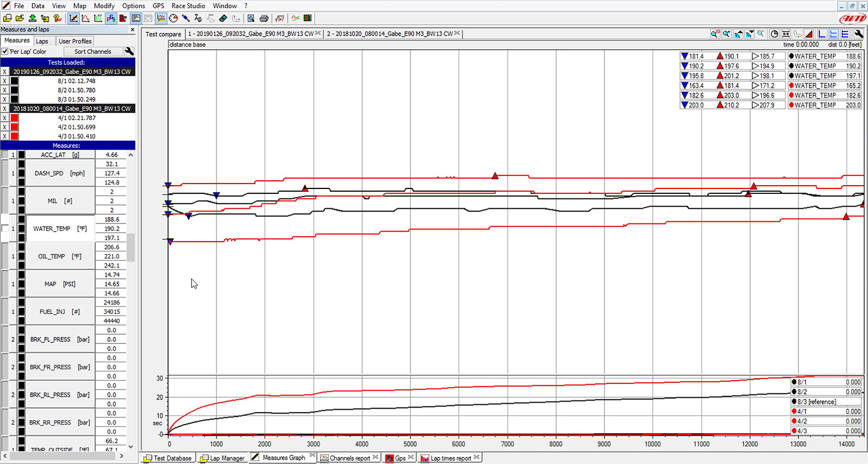Click the horizontal scrollbar right arrow in Measures panel
The image size is (868, 464).
tap(122, 456)
